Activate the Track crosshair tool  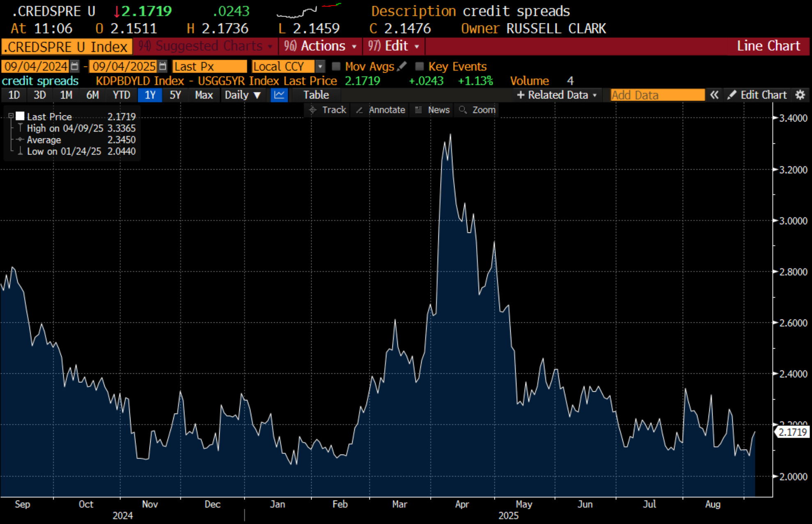[x=328, y=110]
